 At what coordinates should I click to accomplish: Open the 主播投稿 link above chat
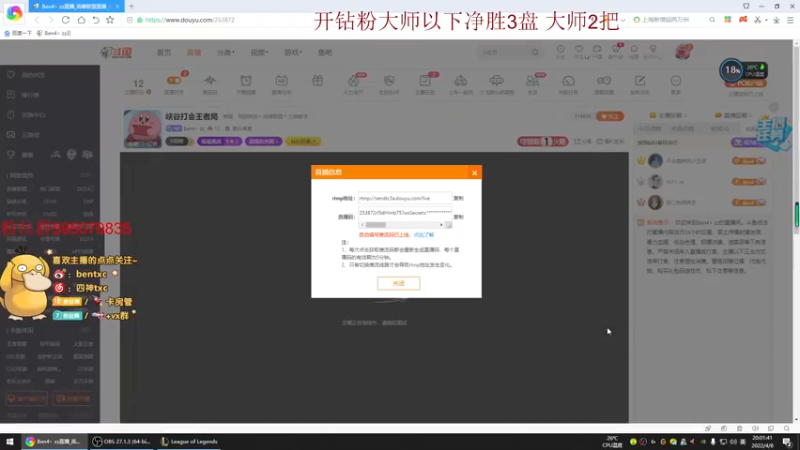[668, 115]
